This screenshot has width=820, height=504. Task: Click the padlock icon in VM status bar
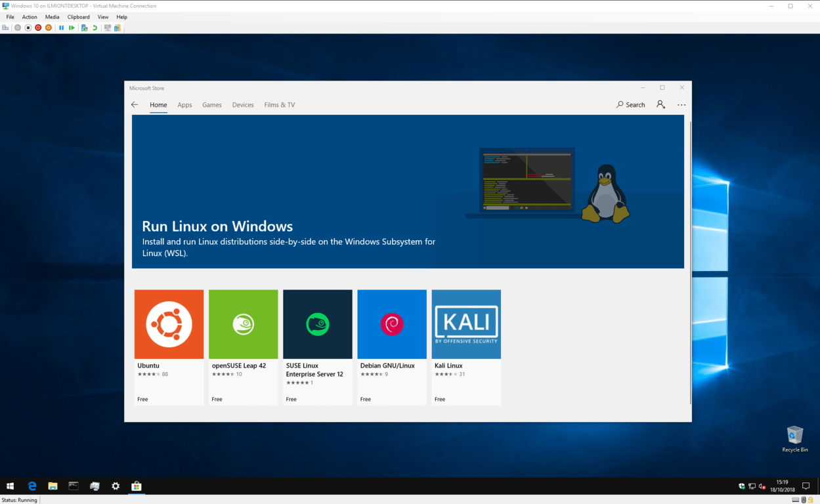(811, 500)
